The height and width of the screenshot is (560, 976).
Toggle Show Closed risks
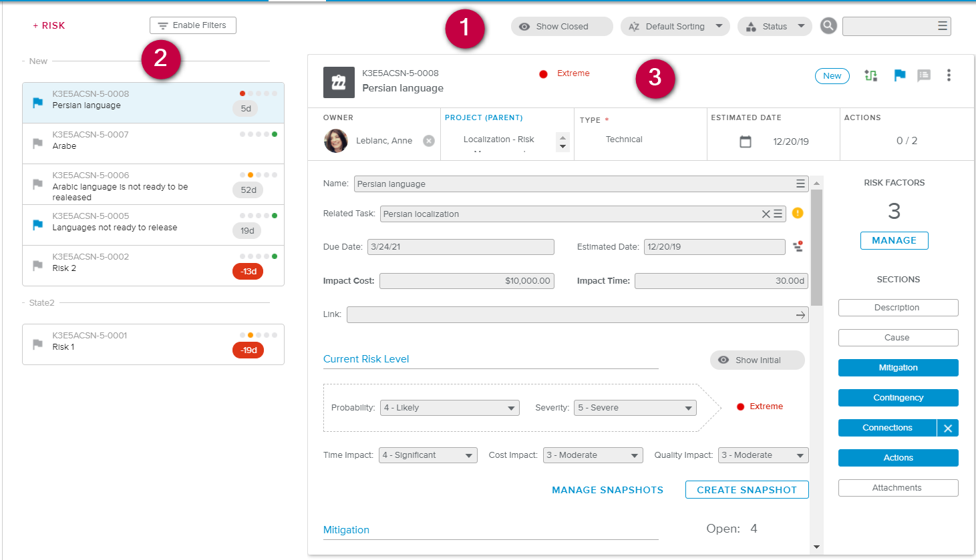point(561,27)
